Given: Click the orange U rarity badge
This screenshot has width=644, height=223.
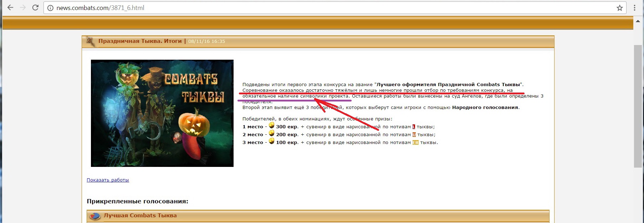Looking at the screenshot, I should (414, 135).
